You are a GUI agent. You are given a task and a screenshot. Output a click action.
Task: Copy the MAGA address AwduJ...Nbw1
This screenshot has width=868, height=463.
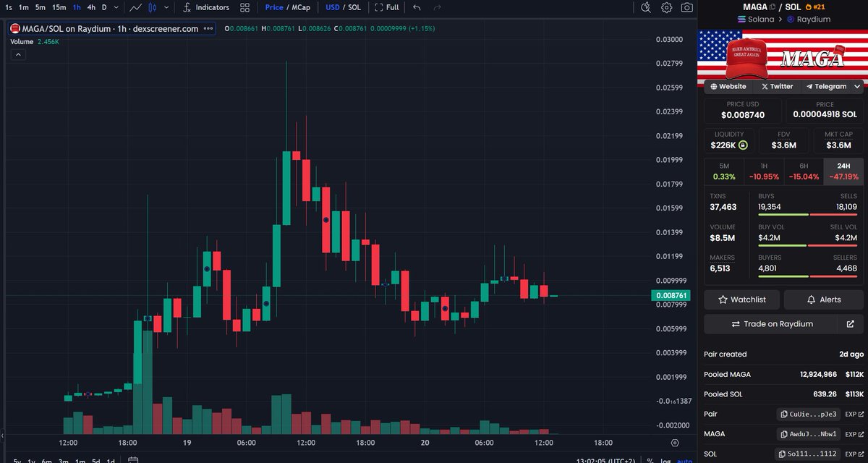[x=809, y=434]
